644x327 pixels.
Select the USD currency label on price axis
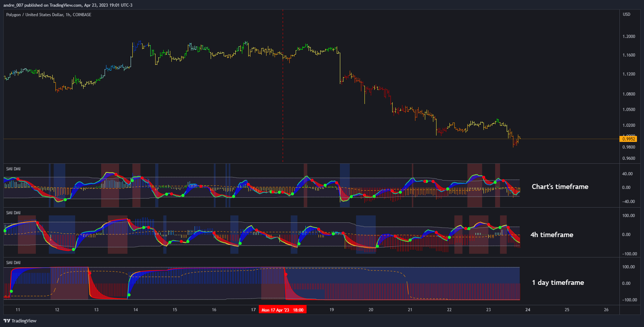626,14
